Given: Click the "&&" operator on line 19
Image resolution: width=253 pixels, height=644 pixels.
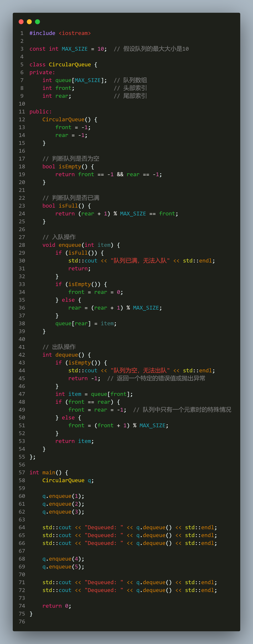Looking at the screenshot, I should tap(120, 175).
